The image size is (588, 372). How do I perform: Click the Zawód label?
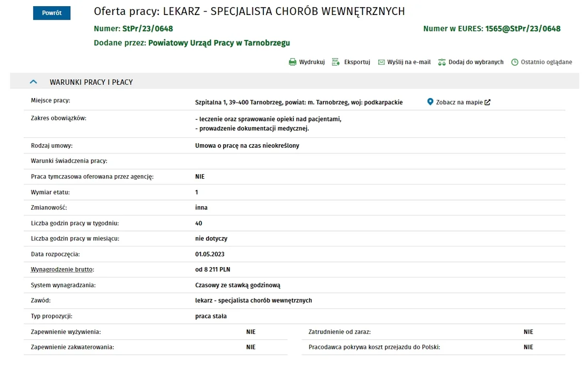pyautogui.click(x=40, y=300)
